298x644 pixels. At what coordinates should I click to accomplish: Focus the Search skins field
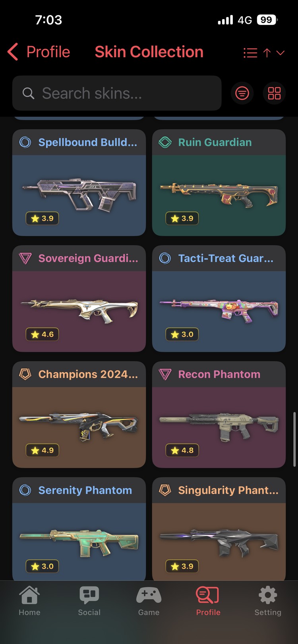pyautogui.click(x=117, y=93)
